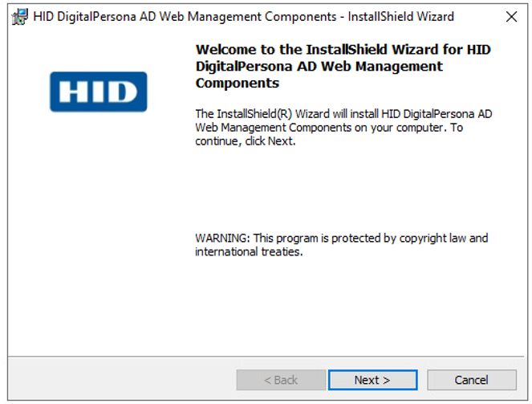Click the "continue, click Next." text line
Viewport: 532px width, 404px height.
pos(246,141)
